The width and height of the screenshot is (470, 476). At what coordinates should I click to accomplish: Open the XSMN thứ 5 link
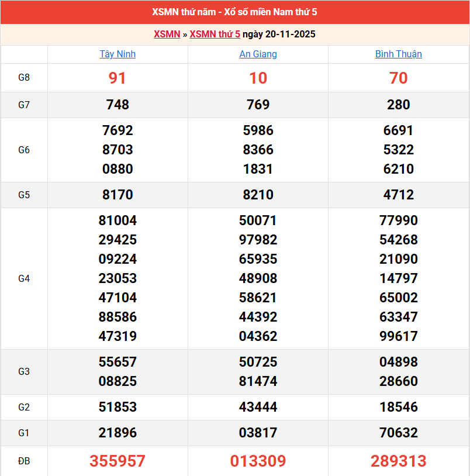pos(215,35)
